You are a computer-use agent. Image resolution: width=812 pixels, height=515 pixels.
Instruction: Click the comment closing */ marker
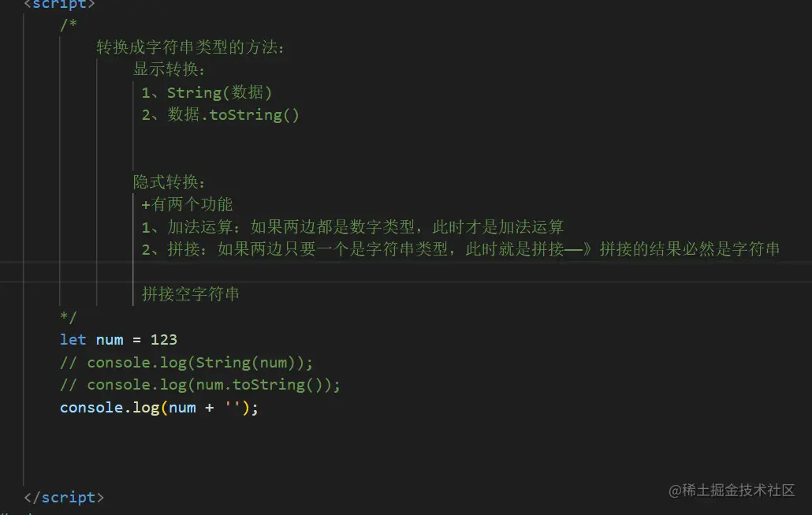[x=69, y=317]
